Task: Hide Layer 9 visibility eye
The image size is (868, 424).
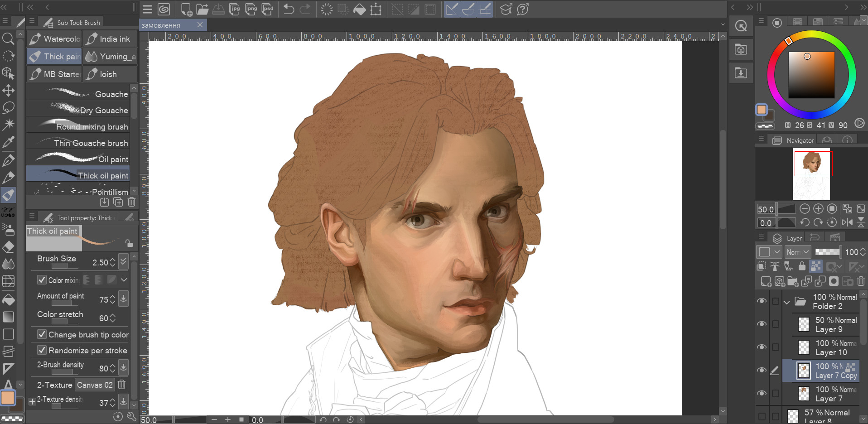Action: click(762, 324)
